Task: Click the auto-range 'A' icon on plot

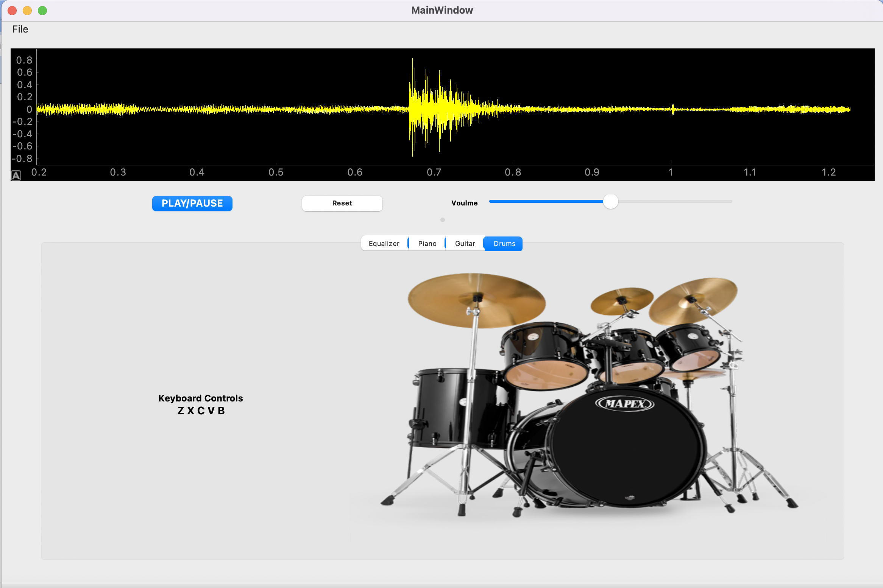Action: click(x=16, y=176)
